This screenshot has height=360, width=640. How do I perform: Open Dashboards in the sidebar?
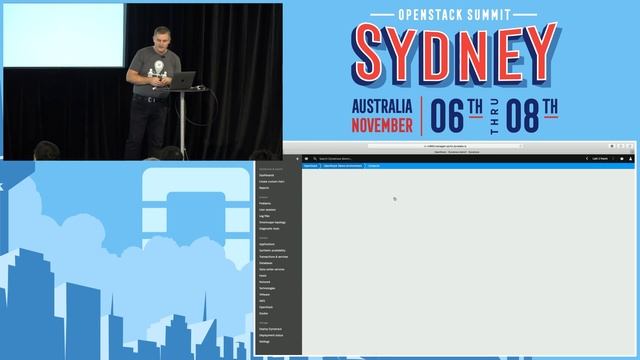pyautogui.click(x=267, y=175)
